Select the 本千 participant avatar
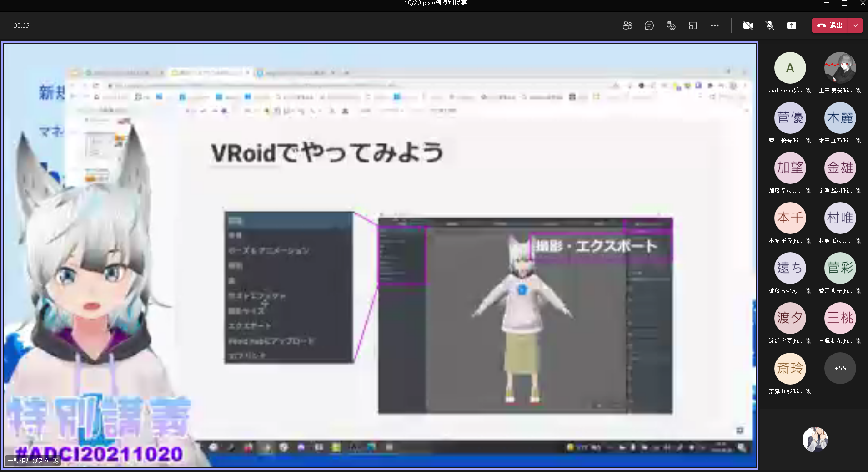 click(x=790, y=218)
